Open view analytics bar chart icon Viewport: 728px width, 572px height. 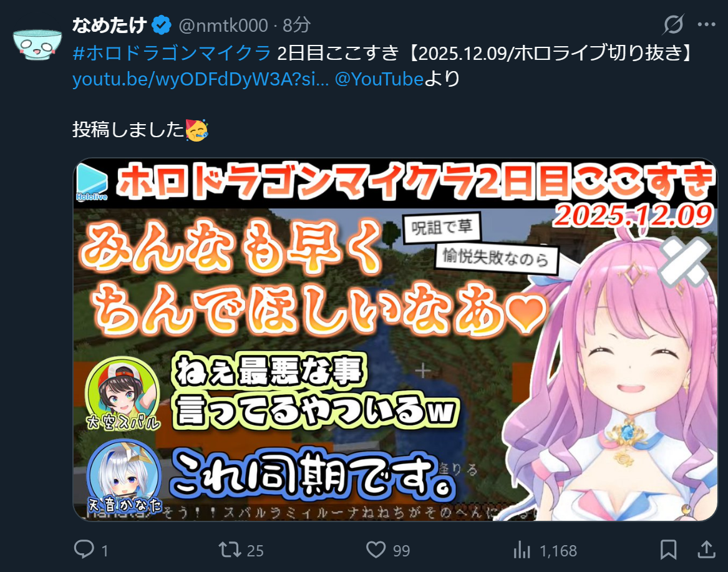tap(522, 550)
